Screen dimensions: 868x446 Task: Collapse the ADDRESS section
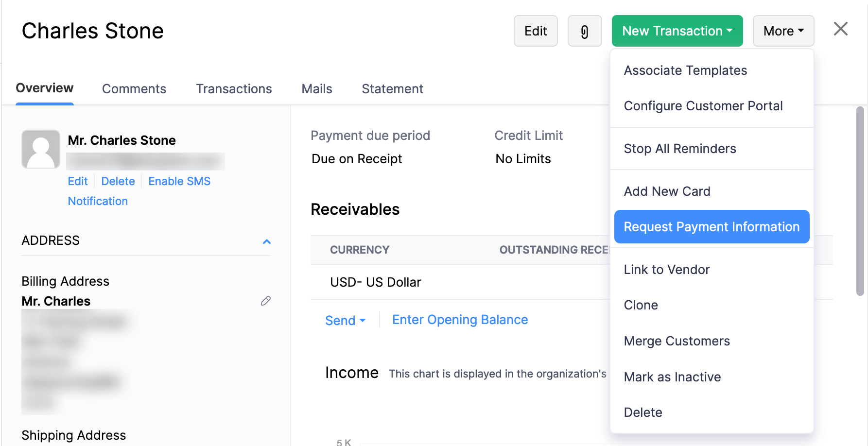point(266,241)
